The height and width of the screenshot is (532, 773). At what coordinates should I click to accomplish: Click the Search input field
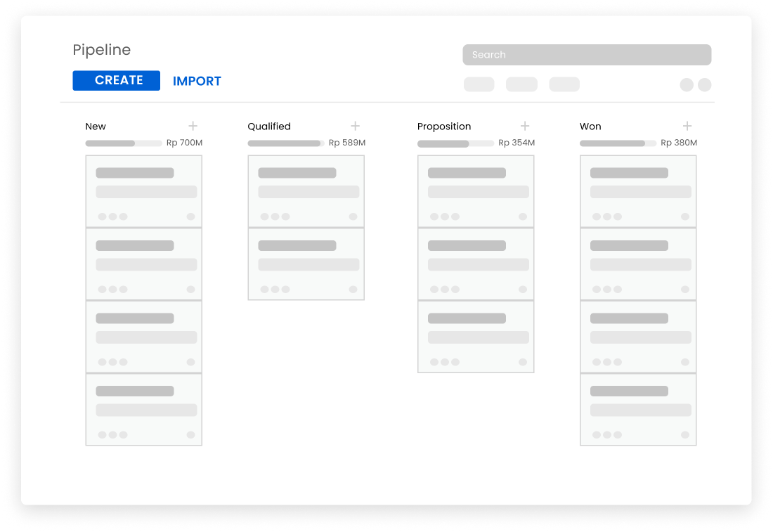(587, 55)
